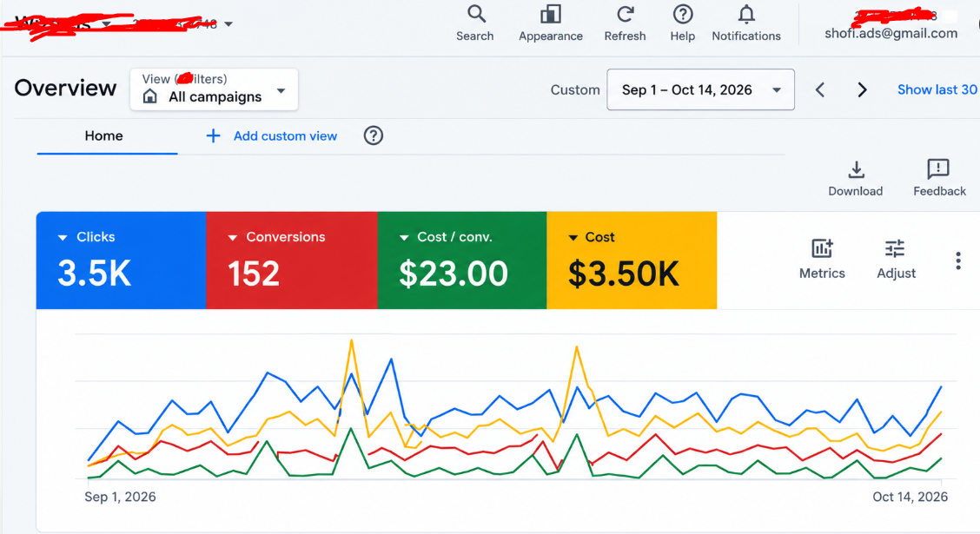Image resolution: width=980 pixels, height=534 pixels.
Task: Open the three-dot more options menu
Action: (x=958, y=260)
